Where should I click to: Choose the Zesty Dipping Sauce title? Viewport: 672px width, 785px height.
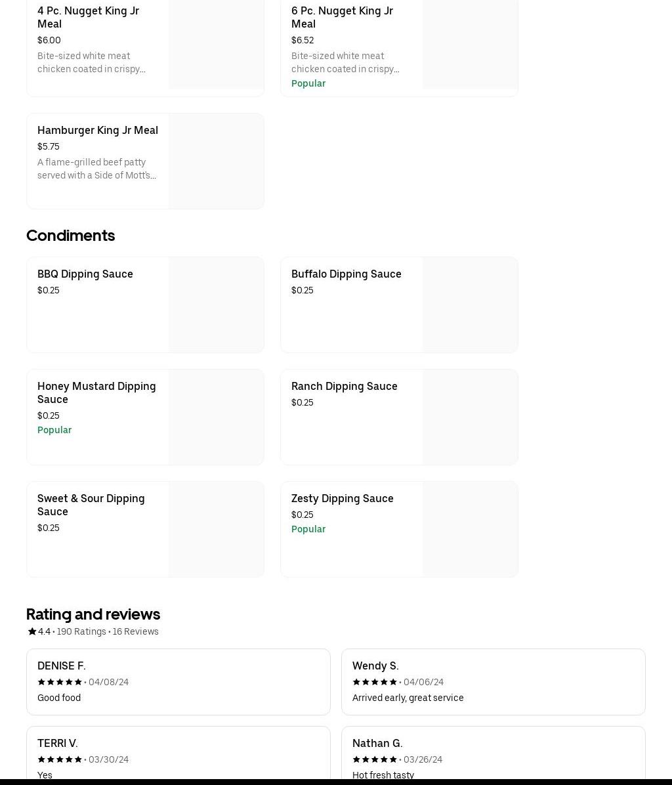click(342, 498)
